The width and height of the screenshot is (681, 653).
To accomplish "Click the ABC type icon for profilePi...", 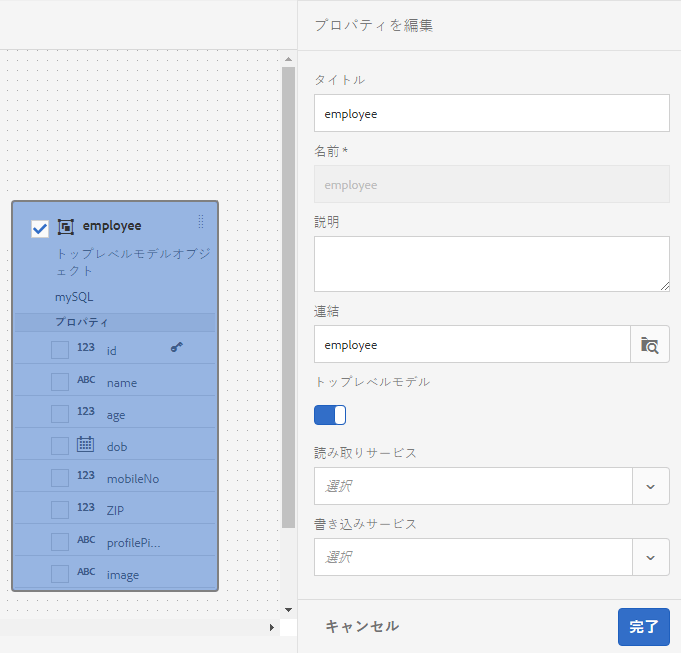I will tap(86, 540).
